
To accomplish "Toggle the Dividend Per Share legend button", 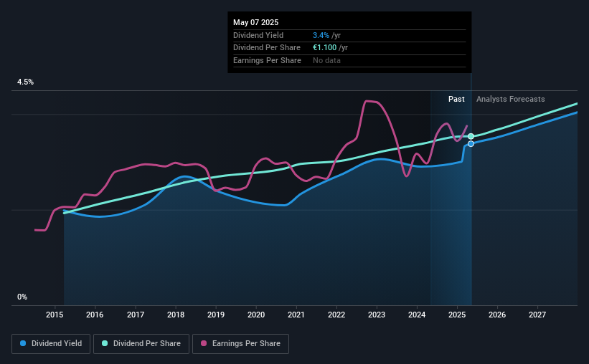I will pyautogui.click(x=141, y=344).
